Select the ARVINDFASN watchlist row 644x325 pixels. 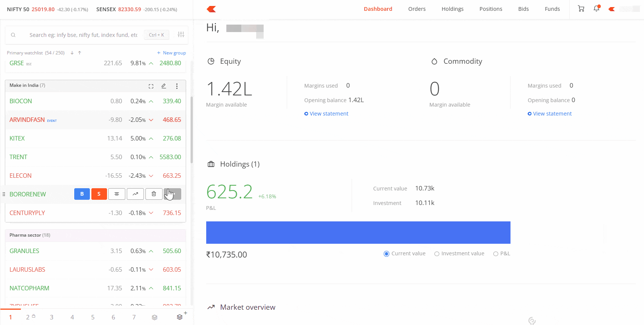(95, 120)
